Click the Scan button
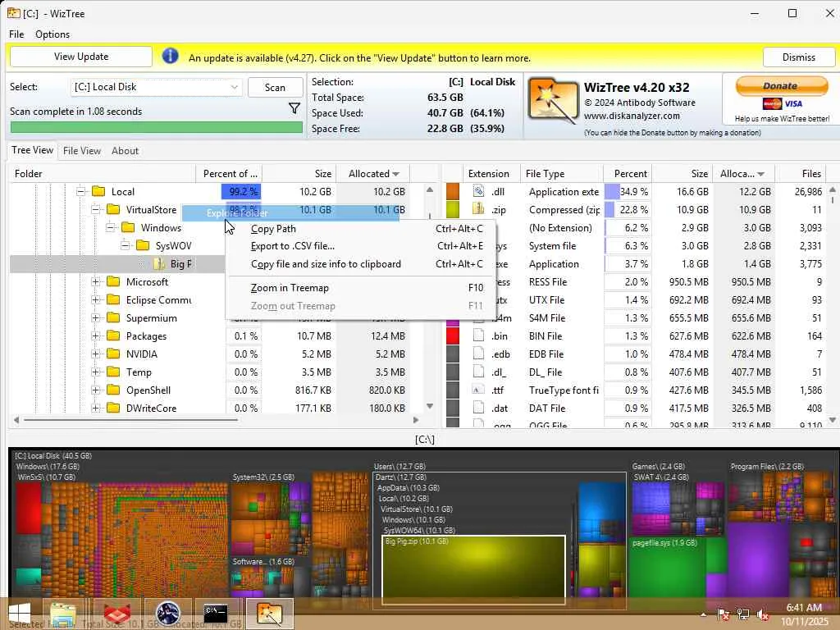840x630 pixels. click(275, 87)
